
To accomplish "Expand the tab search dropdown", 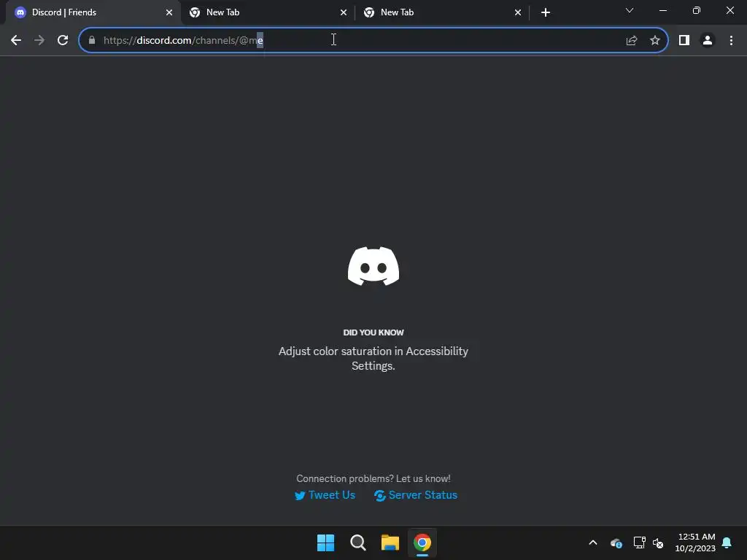I will point(630,10).
